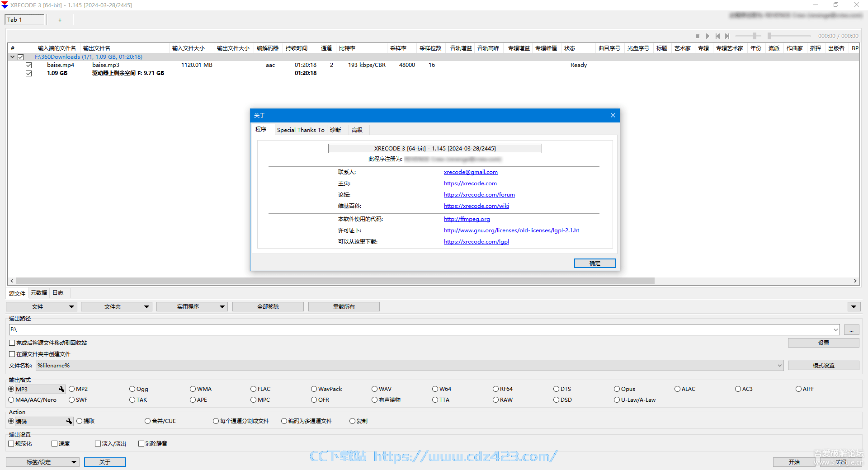868x470 pixels.
Task: Open dropdown arrow right of 重载所有 row
Action: [854, 307]
